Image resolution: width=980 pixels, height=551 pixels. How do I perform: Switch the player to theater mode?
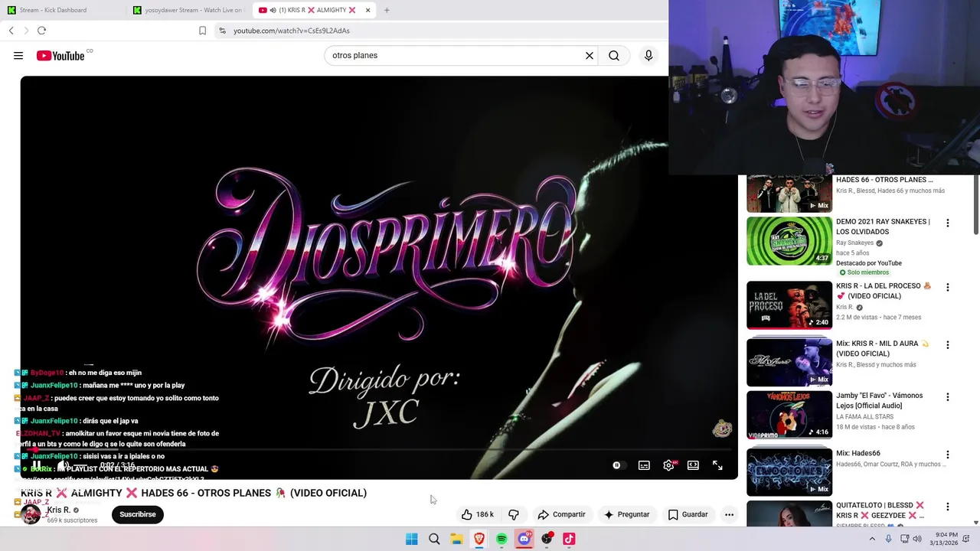pos(693,465)
